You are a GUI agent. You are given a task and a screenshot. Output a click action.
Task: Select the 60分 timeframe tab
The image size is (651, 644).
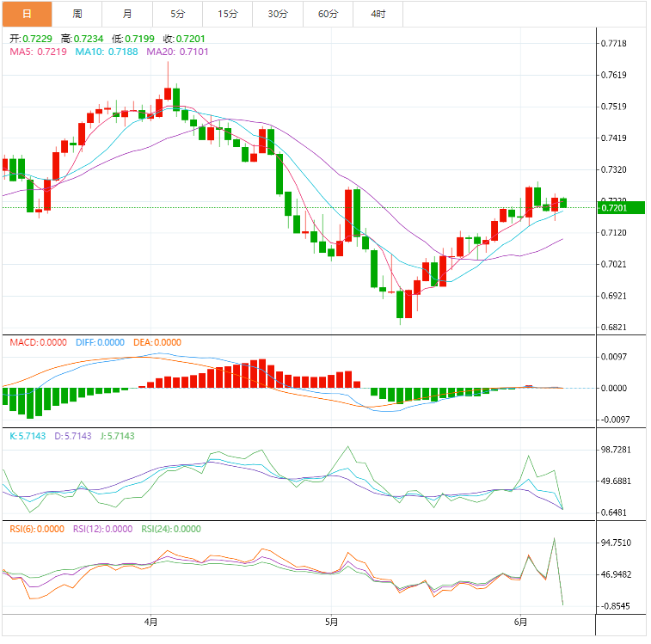[328, 14]
